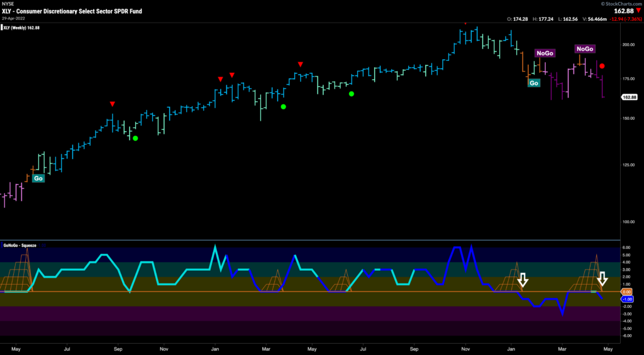Viewport: 644px width, 355px height.
Task: Click the green circle under the March 2021 bars
Action: coord(283,107)
